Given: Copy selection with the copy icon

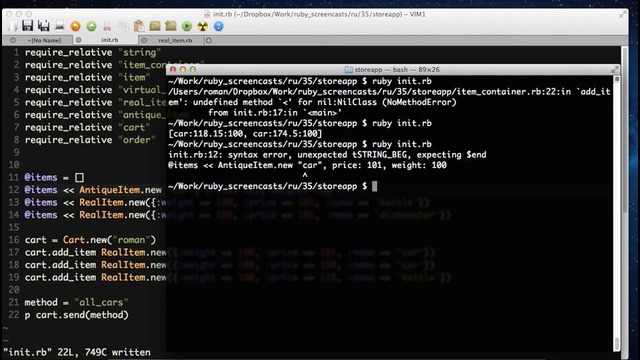Looking at the screenshot, I should click(x=123, y=27).
